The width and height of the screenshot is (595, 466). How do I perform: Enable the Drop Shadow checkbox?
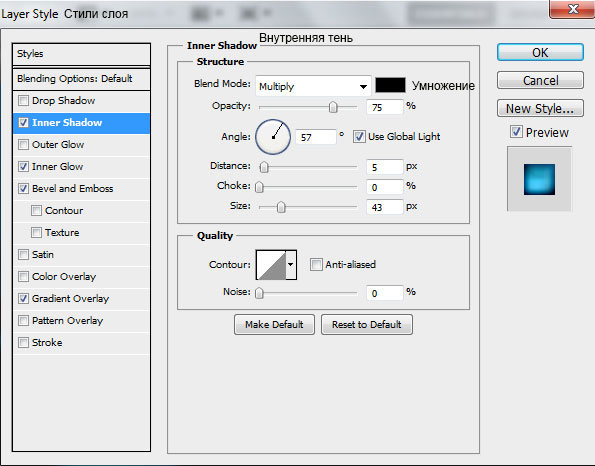(24, 101)
